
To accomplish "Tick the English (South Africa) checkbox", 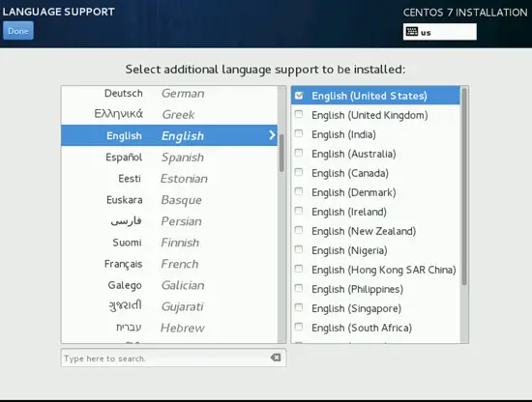I will (299, 327).
